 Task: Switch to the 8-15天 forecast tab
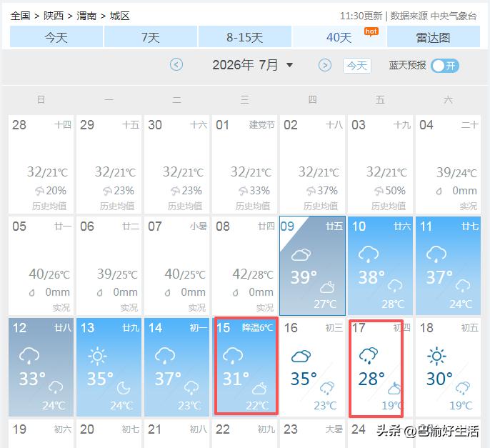click(x=245, y=37)
